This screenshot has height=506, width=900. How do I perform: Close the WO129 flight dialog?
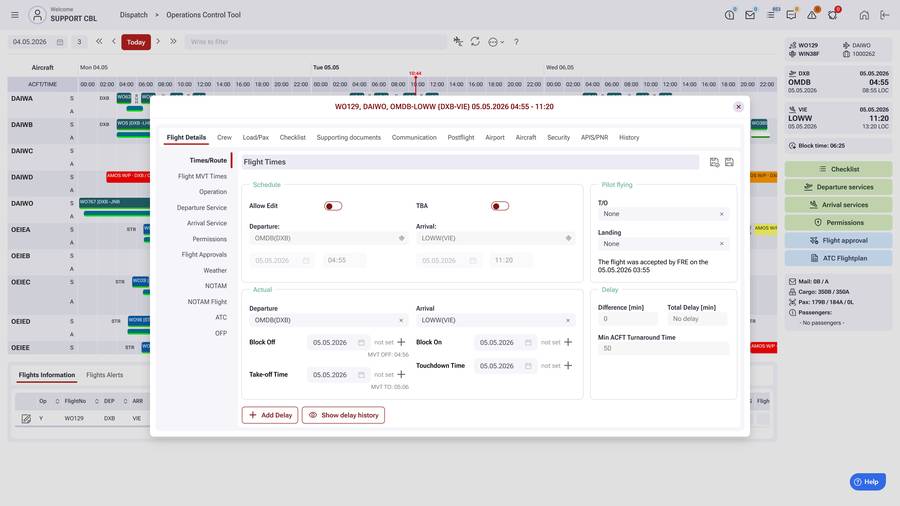pos(738,107)
